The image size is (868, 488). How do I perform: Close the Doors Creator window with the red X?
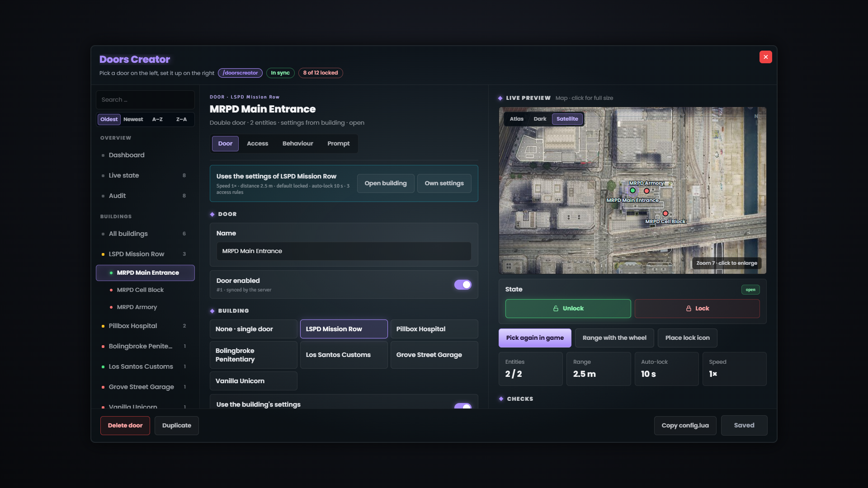765,57
